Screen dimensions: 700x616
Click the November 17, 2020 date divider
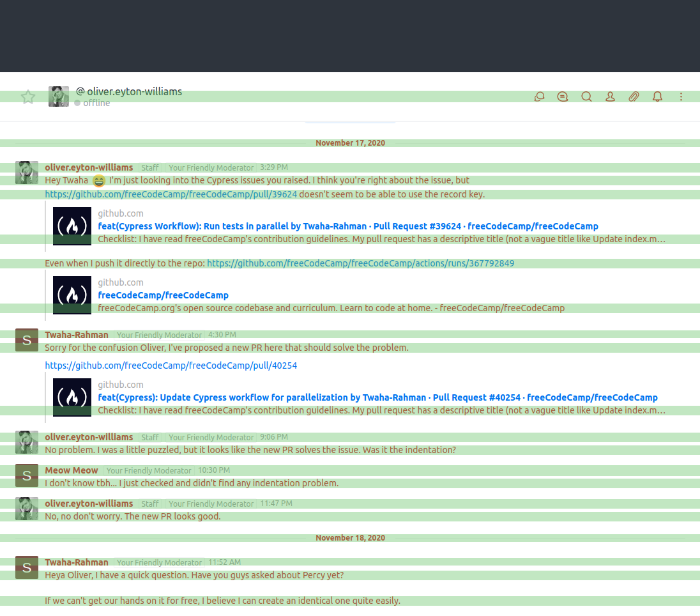[350, 143]
